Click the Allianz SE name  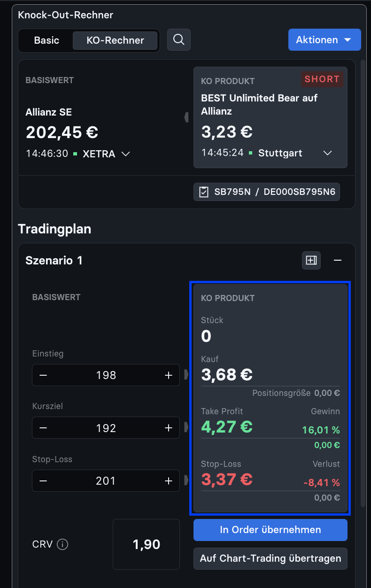coord(49,112)
